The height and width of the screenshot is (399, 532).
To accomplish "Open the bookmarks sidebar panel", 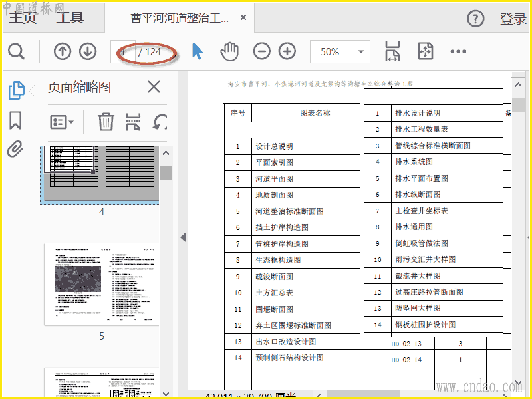I will coord(15,120).
